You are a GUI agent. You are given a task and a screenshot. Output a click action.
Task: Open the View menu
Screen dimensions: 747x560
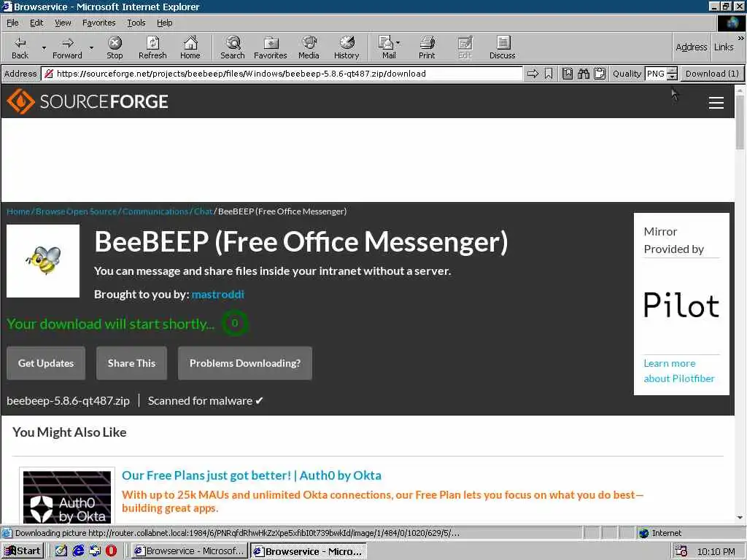coord(63,23)
